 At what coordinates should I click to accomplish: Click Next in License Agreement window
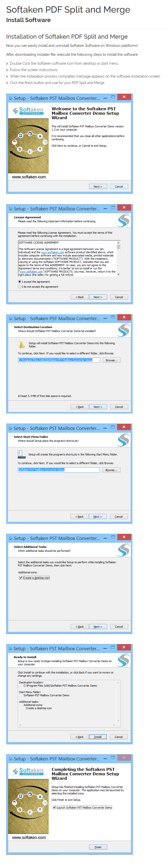pyautogui.click(x=98, y=297)
